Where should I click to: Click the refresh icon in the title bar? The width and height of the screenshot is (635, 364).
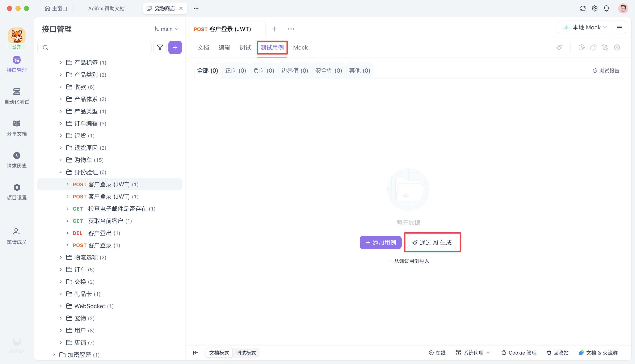(x=583, y=8)
